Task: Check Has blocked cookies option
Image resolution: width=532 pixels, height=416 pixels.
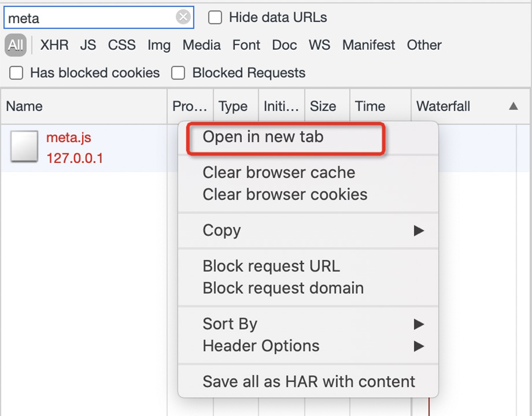Action: click(16, 73)
